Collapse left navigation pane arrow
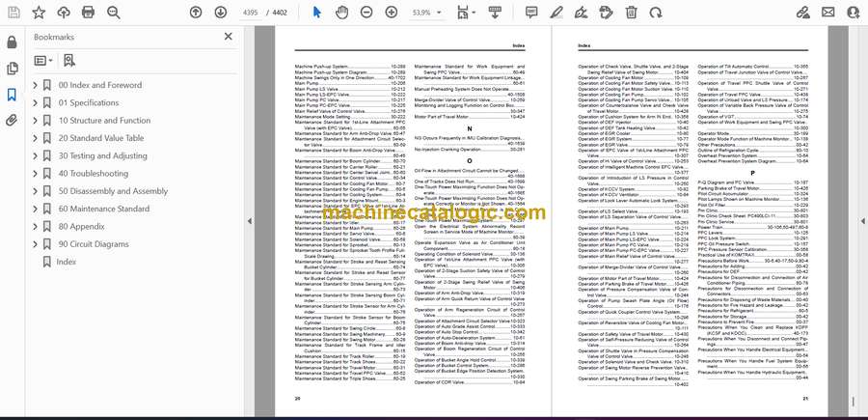This screenshot has width=868, height=420. point(249,221)
